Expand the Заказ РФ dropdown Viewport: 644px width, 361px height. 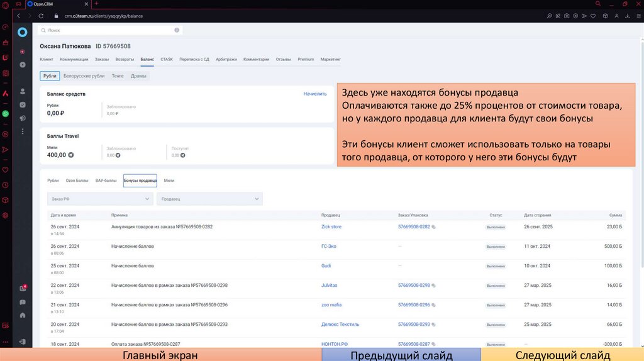coord(100,199)
